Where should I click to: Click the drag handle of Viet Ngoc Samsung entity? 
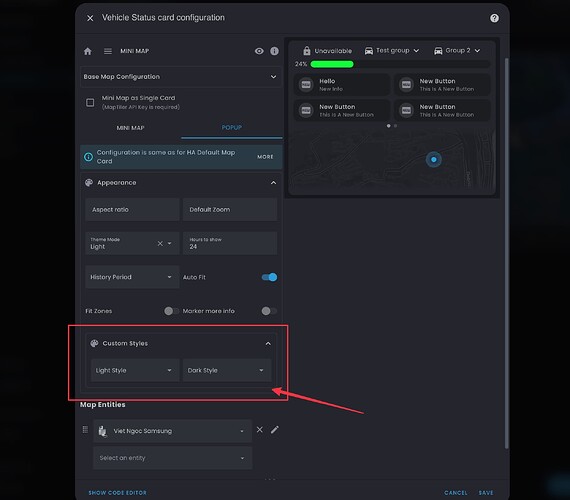(x=85, y=429)
